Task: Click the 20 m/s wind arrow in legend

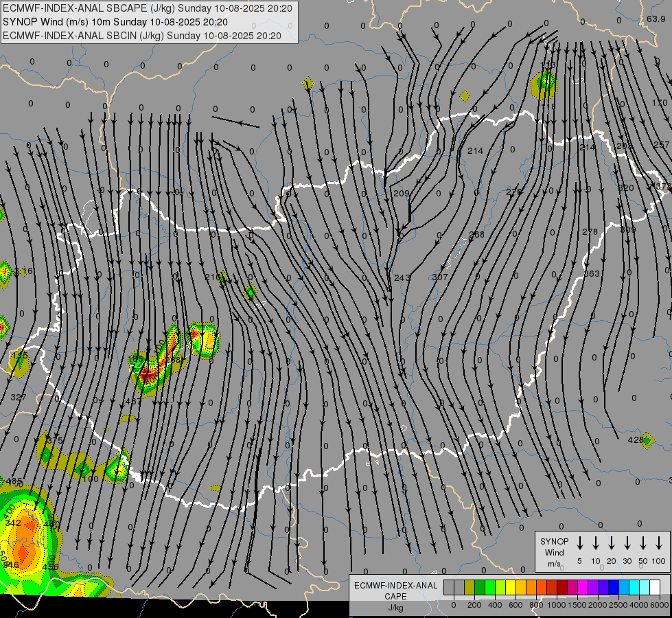Action: (612, 543)
